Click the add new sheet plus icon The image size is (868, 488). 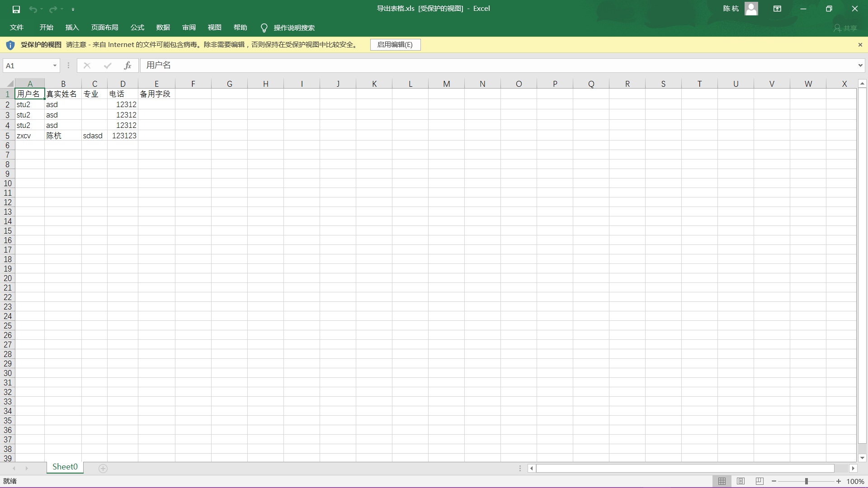[x=103, y=469]
